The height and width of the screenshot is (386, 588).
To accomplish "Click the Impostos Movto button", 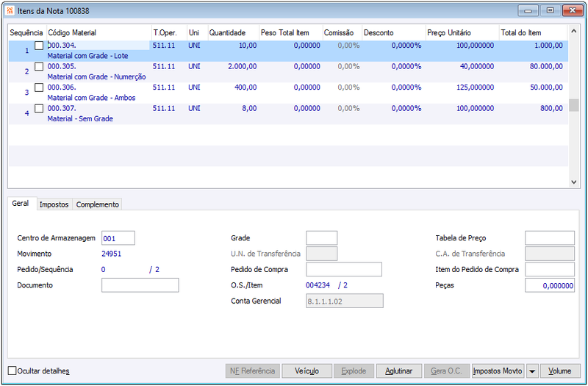I will (498, 371).
